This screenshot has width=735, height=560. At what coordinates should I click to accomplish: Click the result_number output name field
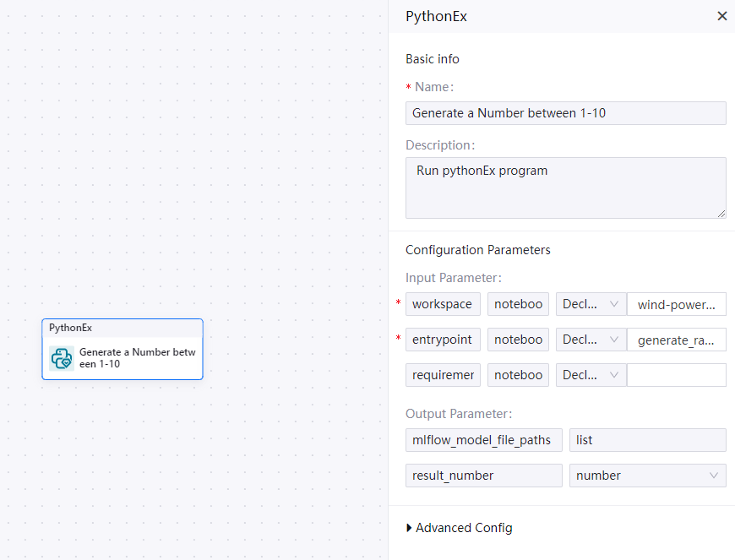coord(483,476)
